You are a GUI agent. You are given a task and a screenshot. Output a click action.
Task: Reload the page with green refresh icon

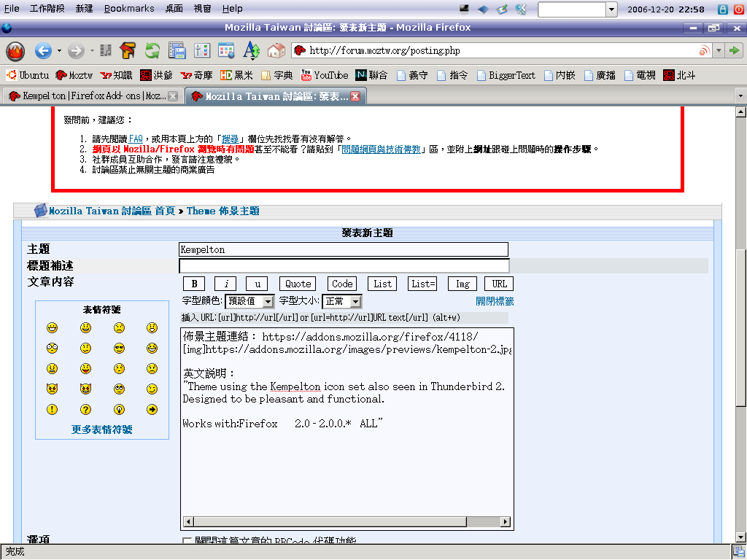point(152,50)
